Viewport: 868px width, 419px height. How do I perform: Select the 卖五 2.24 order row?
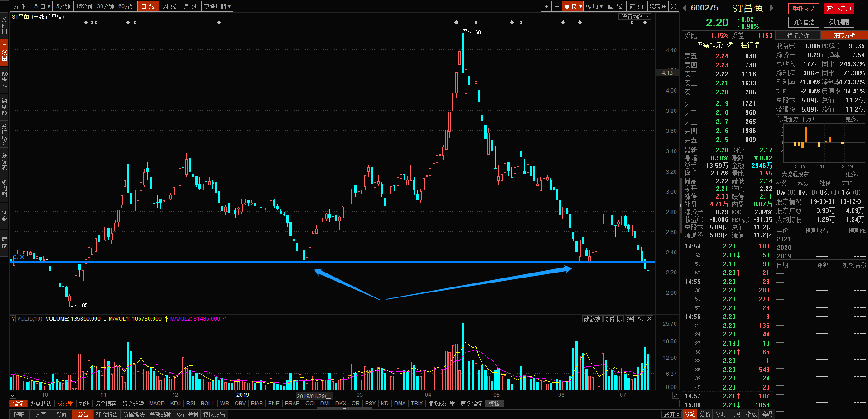tap(728, 56)
